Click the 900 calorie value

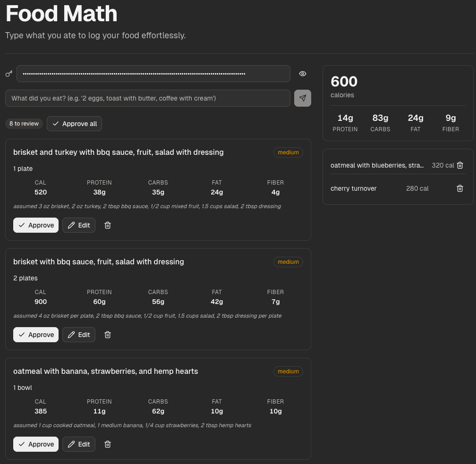[41, 302]
